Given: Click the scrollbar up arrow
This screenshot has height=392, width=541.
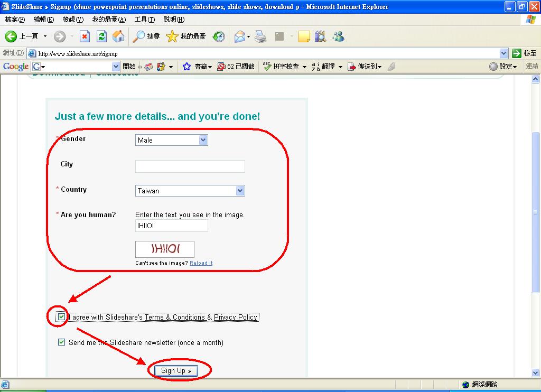Looking at the screenshot, I should point(535,79).
